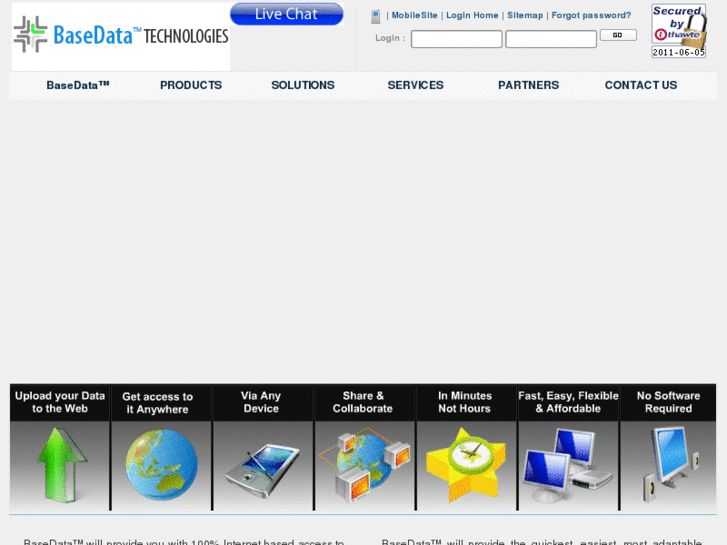
Task: Open the PARTNERS menu
Action: pyautogui.click(x=529, y=85)
